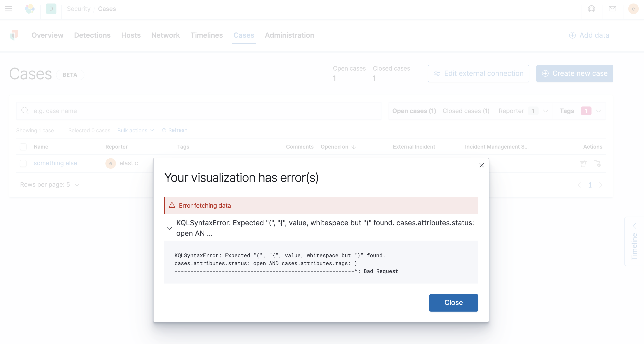The height and width of the screenshot is (344, 644).
Task: Switch to the Detections tab
Action: (92, 35)
